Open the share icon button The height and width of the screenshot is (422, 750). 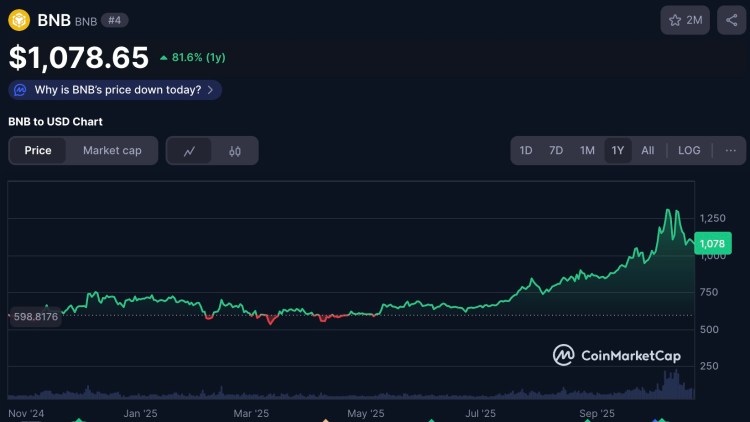pyautogui.click(x=731, y=20)
